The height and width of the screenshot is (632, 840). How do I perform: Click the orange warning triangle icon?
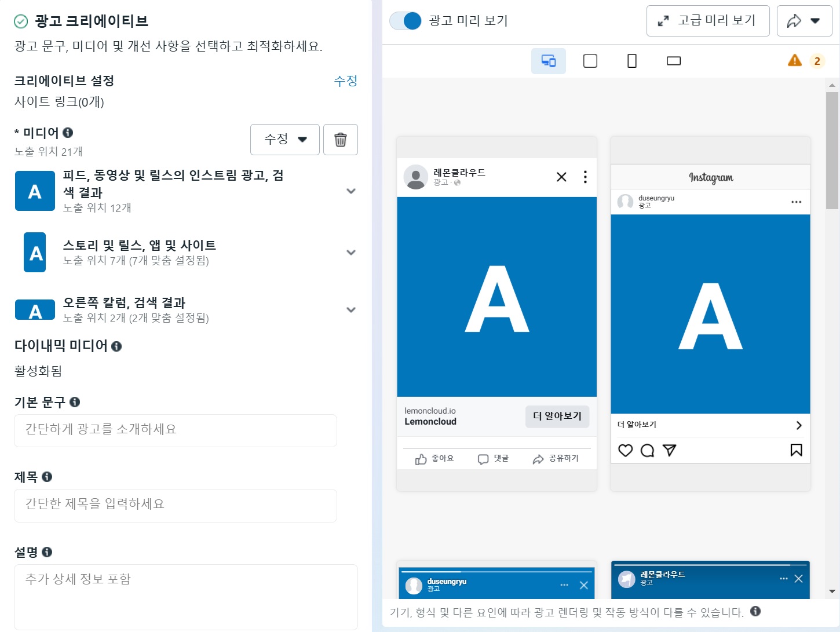click(x=795, y=60)
